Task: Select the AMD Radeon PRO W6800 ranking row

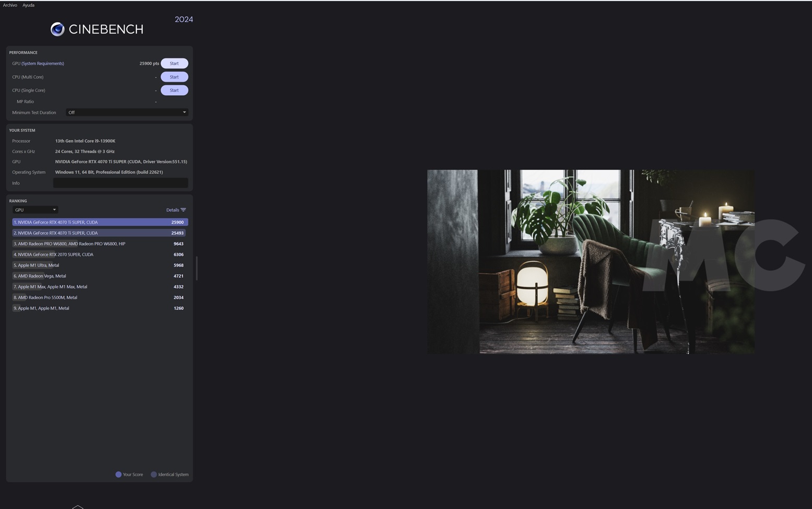Action: click(x=99, y=244)
